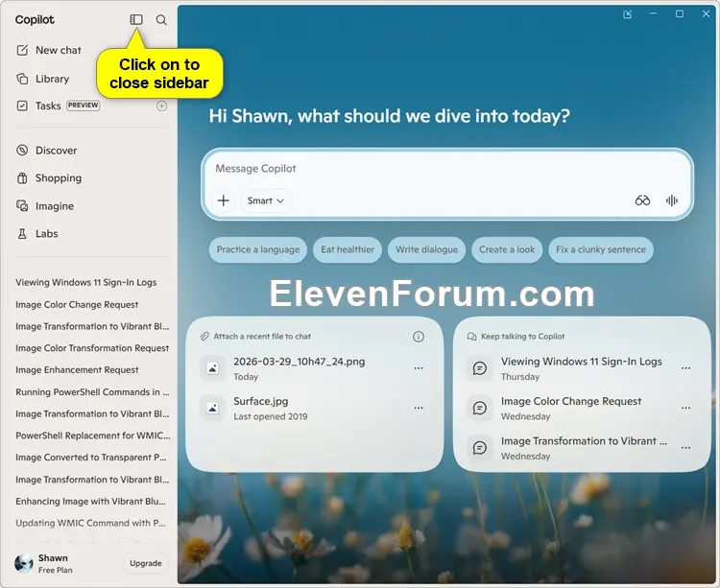Click the image thumbnail icon for Surface.jpg
The image size is (720, 588).
click(212, 408)
